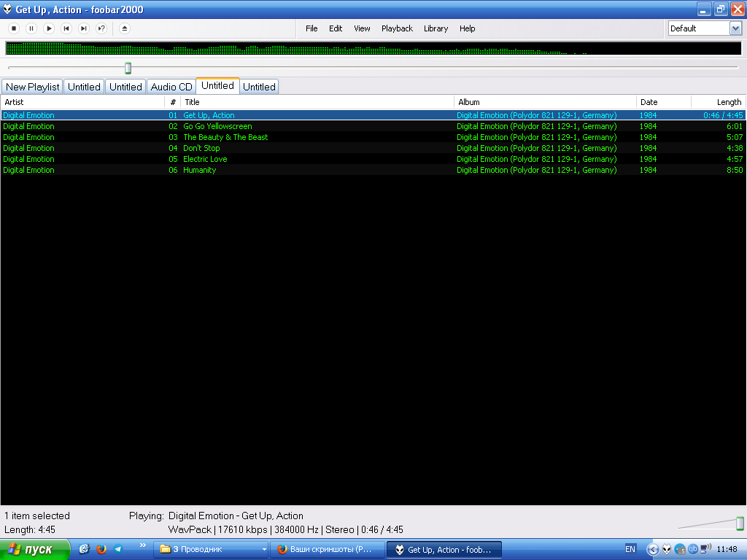Skip to the next track
Image resolution: width=747 pixels, height=560 pixels.
coord(84,28)
